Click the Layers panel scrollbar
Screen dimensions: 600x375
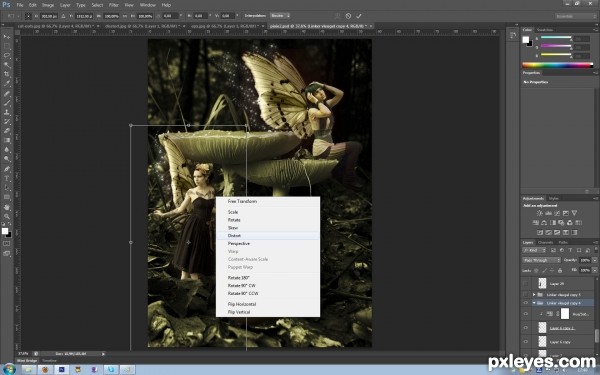pos(597,335)
